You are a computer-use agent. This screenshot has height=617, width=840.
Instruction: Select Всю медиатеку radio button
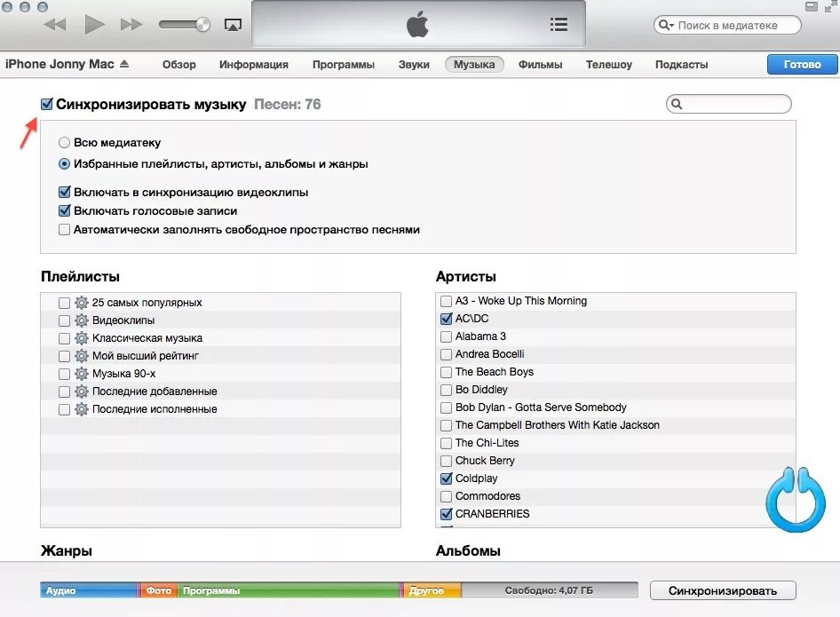click(x=64, y=142)
